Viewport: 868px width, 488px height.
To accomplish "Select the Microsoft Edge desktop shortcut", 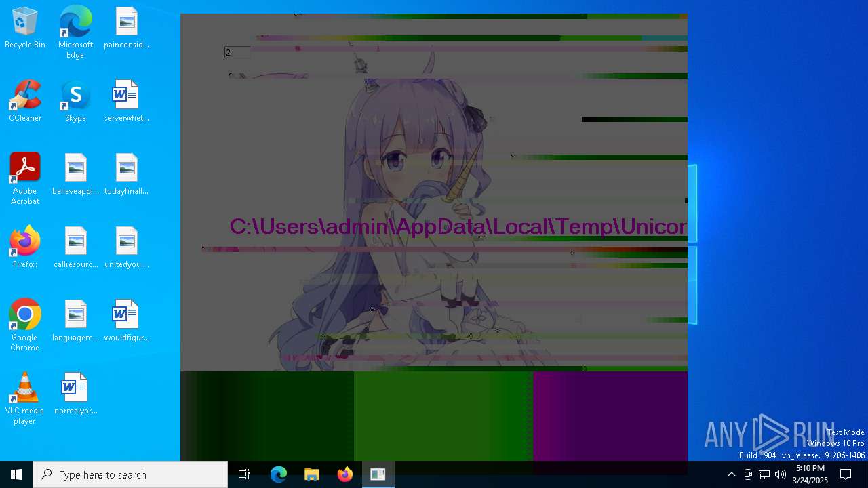I will click(x=75, y=33).
